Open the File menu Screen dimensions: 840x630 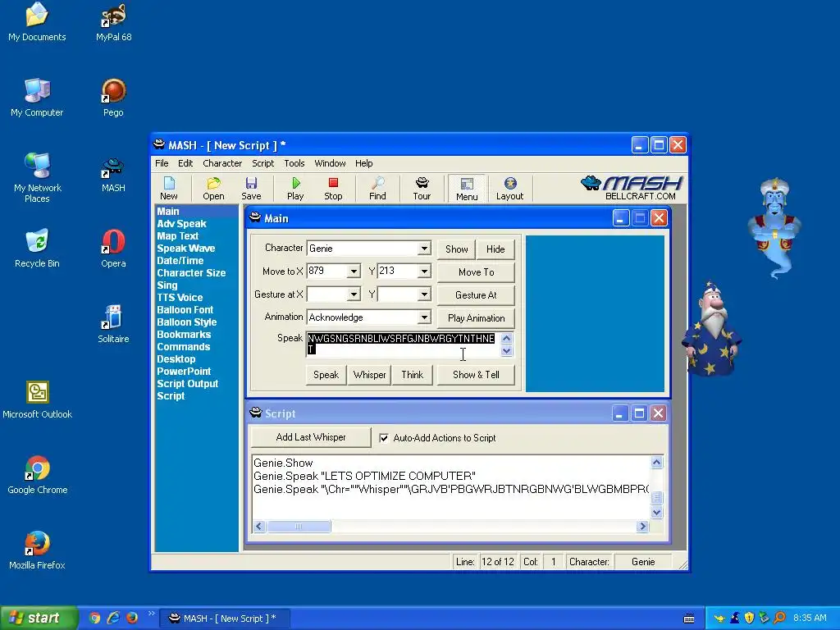click(162, 163)
